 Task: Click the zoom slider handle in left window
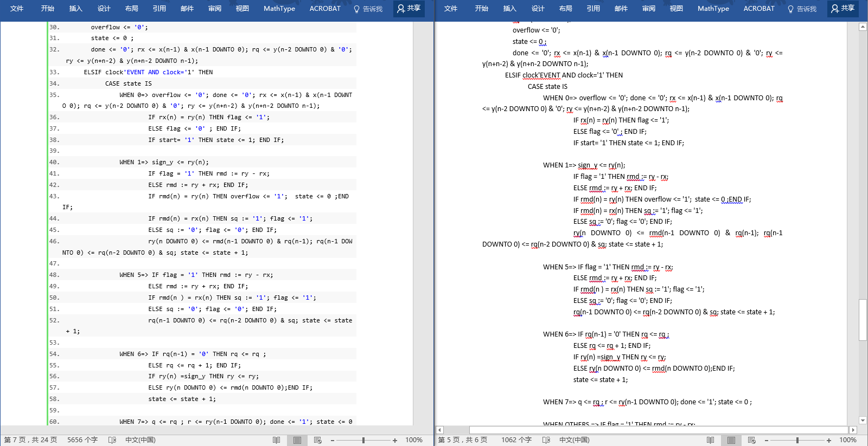click(x=363, y=441)
